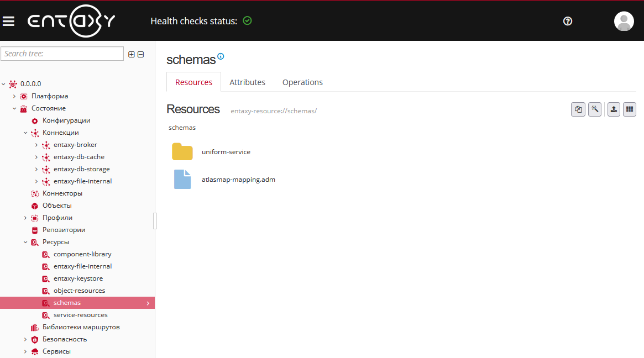The height and width of the screenshot is (358, 644).
Task: Click the info icon beside schemas title
Action: 221,56
